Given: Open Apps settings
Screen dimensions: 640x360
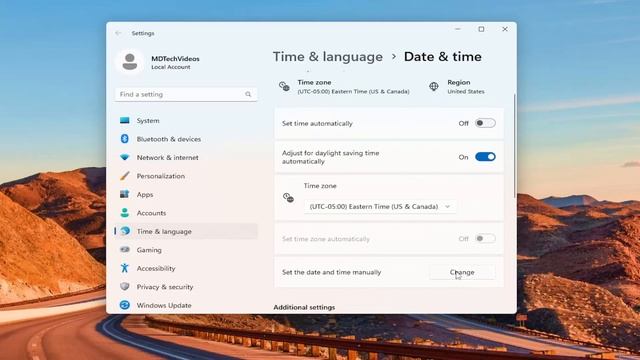Looking at the screenshot, I should pos(186,194).
